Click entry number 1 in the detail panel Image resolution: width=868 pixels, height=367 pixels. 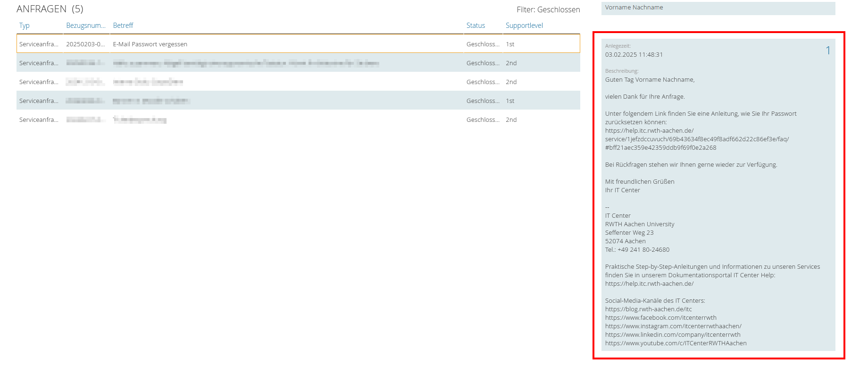[828, 51]
